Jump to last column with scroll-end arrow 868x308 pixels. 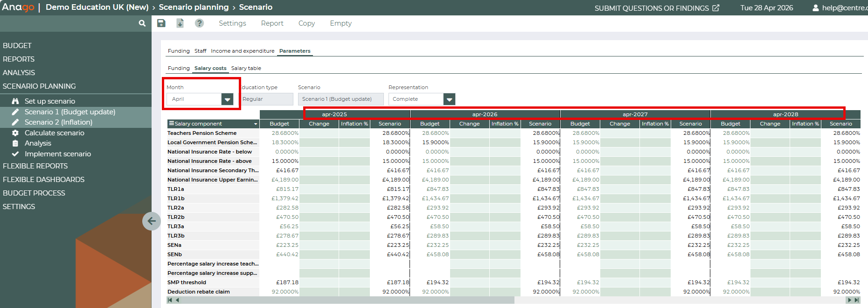pos(856,300)
